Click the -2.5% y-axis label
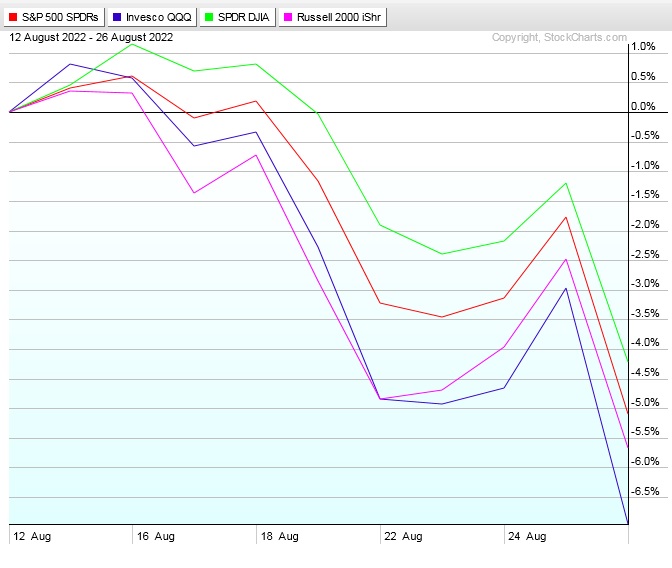This screenshot has width=672, height=568. pos(645,255)
